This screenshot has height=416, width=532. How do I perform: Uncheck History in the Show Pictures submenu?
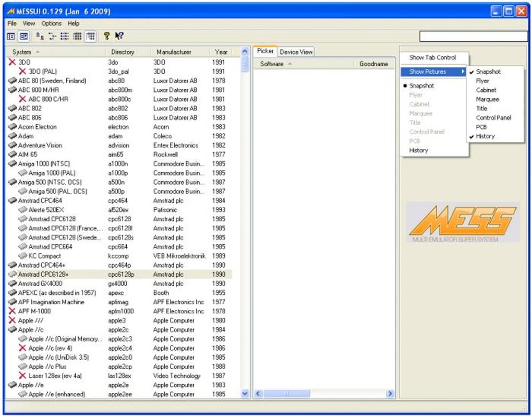tap(495, 136)
